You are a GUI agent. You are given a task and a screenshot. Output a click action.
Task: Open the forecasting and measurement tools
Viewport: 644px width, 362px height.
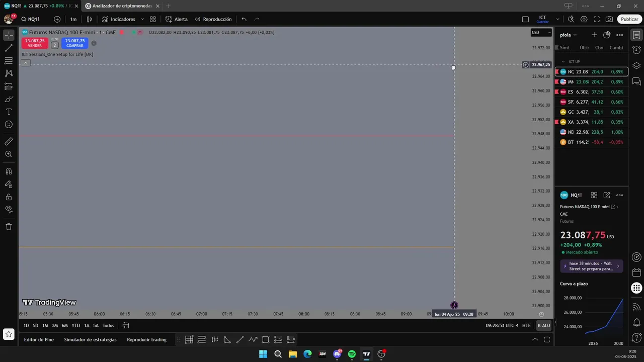click(9, 86)
